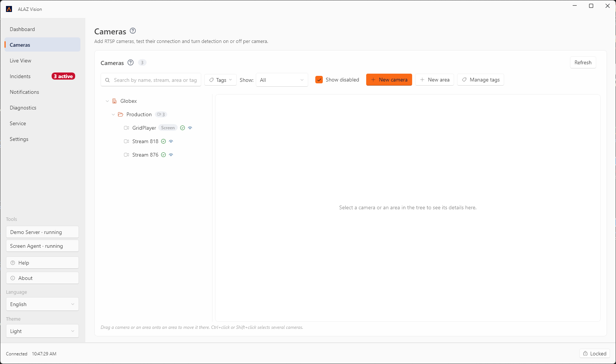Click the camera icon of Stream 818 row
This screenshot has width=616, height=364.
[126, 141]
